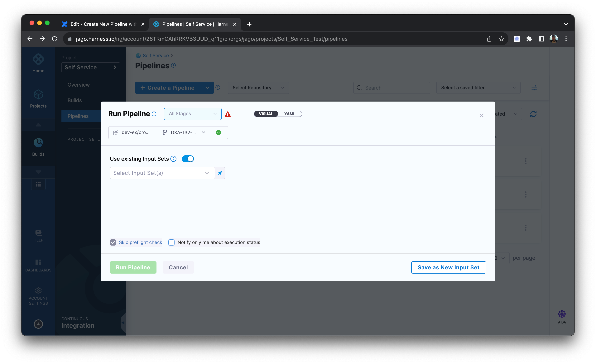Click the Run Pipeline button
The width and height of the screenshot is (596, 364).
(133, 267)
